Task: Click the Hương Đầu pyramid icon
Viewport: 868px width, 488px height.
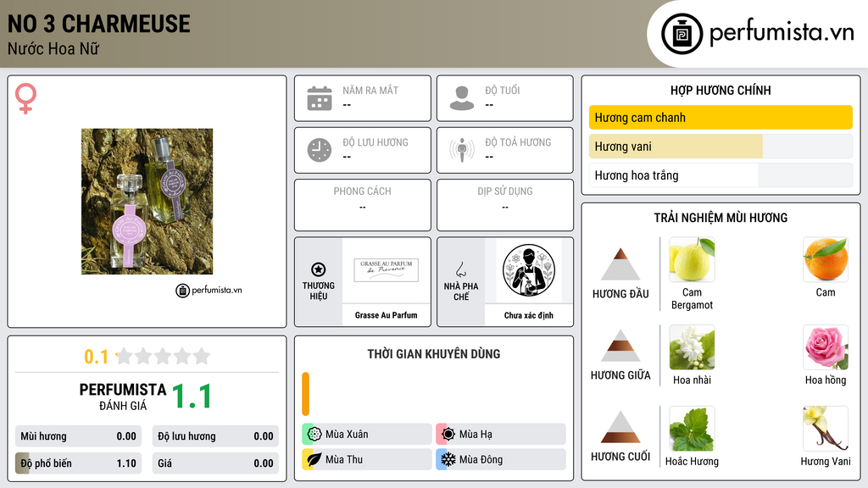Action: 620,264
